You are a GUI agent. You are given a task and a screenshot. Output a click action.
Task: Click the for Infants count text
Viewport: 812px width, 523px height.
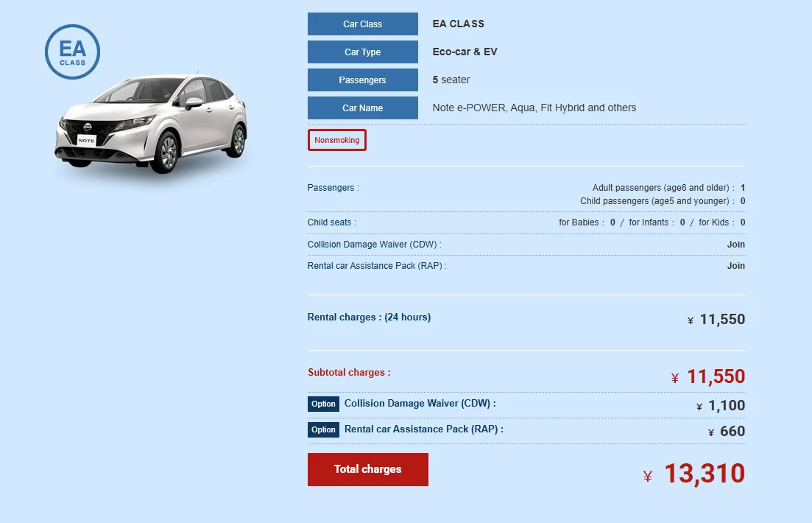point(657,222)
